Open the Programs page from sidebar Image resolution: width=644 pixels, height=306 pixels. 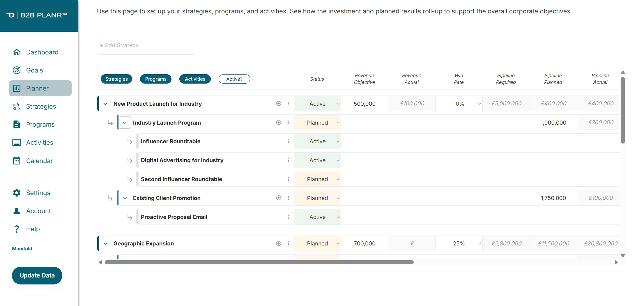coord(40,124)
